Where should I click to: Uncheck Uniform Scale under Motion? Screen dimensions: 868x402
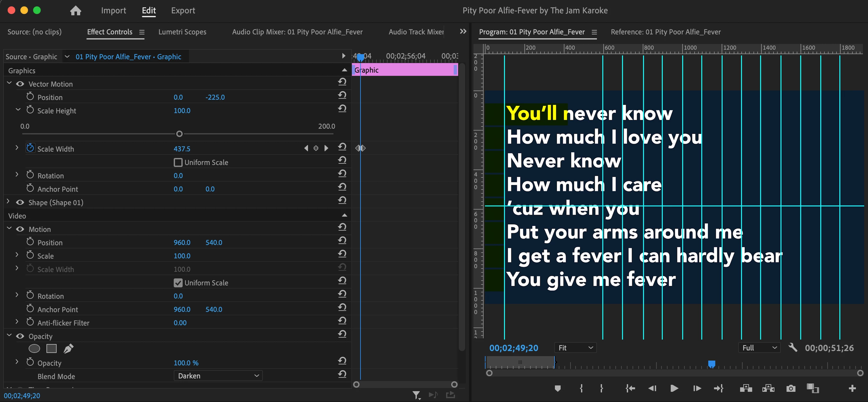[178, 283]
